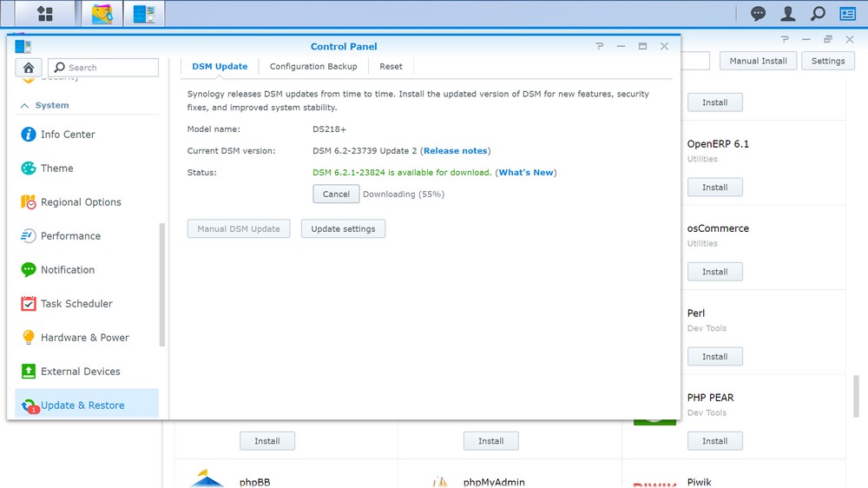Cancel the DSM download
This screenshot has width=868, height=488.
[x=336, y=194]
